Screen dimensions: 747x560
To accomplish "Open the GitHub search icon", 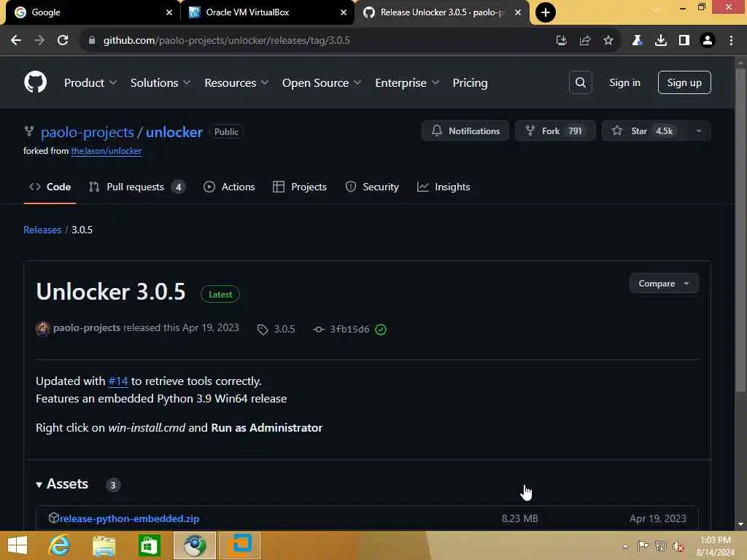I will 580,82.
